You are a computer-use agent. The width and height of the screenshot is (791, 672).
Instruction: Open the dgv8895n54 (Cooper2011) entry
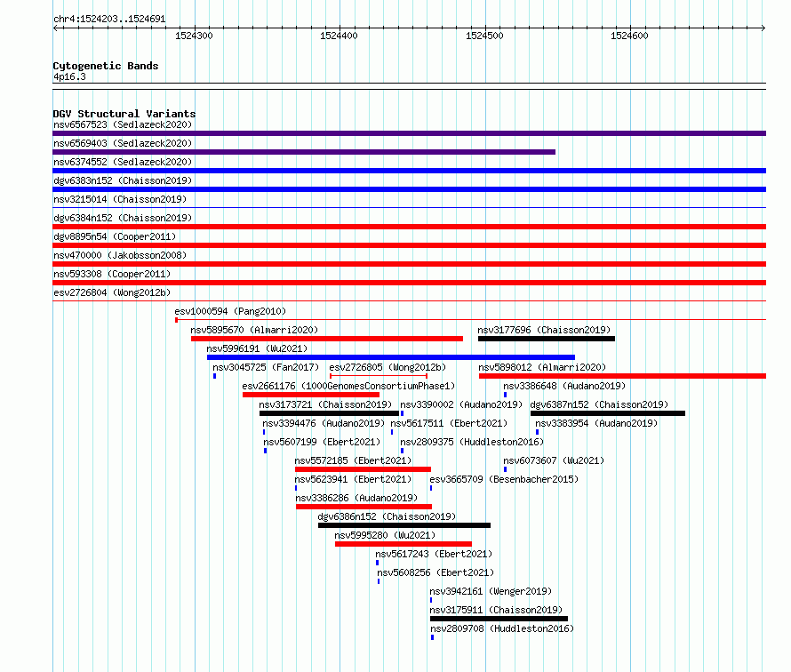(115, 236)
